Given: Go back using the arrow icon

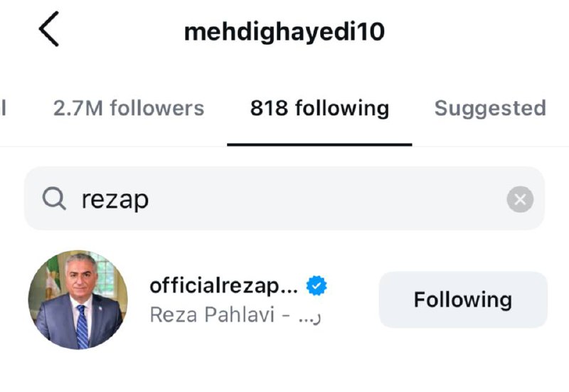Looking at the screenshot, I should point(49,28).
